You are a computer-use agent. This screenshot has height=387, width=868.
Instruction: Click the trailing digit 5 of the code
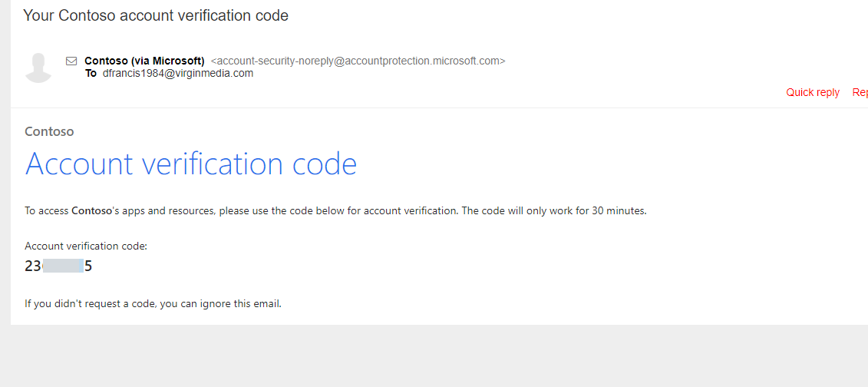point(88,266)
